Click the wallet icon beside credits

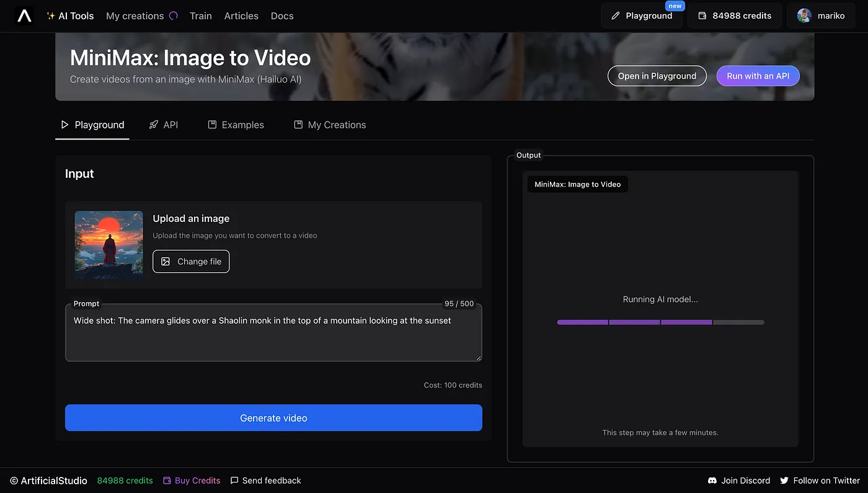pos(702,16)
